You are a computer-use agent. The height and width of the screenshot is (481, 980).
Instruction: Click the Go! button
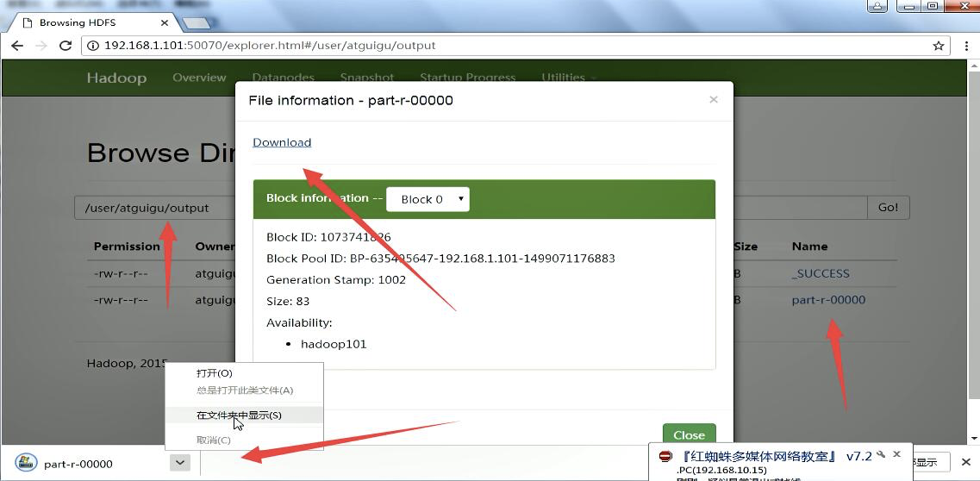tap(888, 208)
